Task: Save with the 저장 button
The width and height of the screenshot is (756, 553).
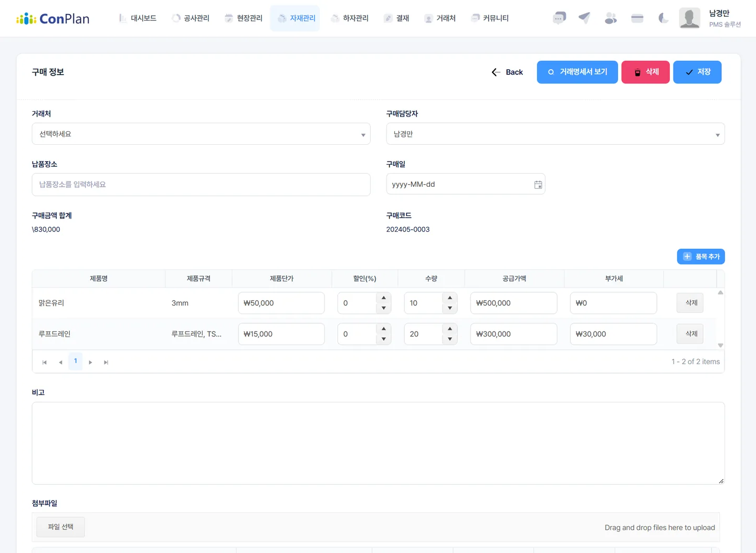Action: coord(697,72)
